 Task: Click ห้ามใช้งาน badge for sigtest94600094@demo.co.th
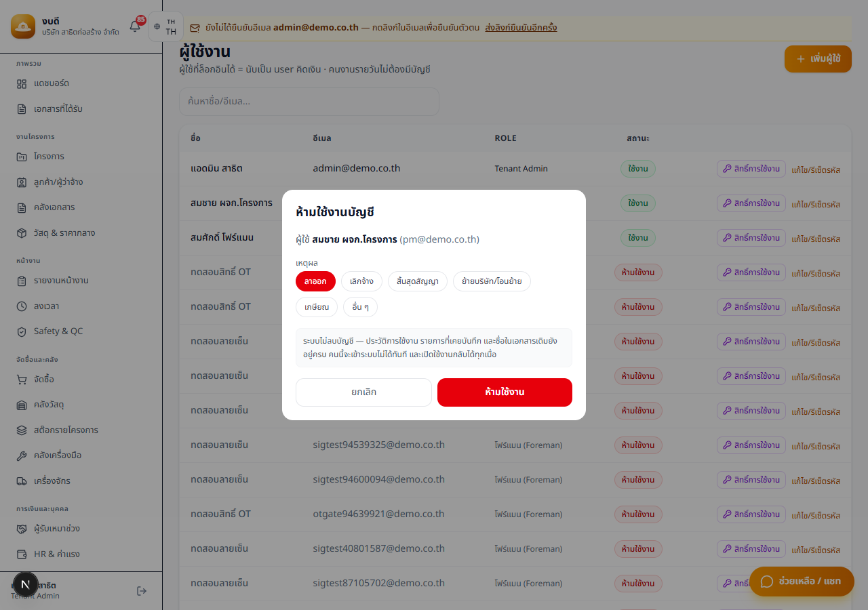tap(638, 480)
